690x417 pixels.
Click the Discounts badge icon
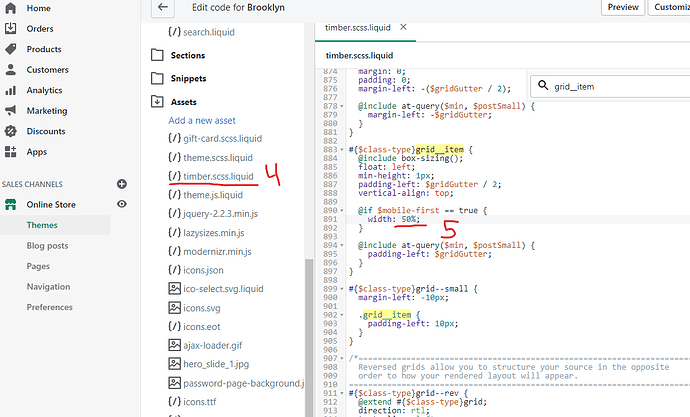11,131
